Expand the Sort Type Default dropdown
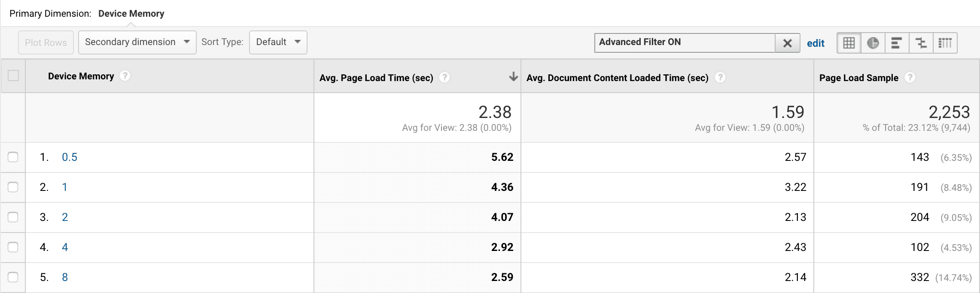Viewport: 980px width, 293px height. [278, 42]
